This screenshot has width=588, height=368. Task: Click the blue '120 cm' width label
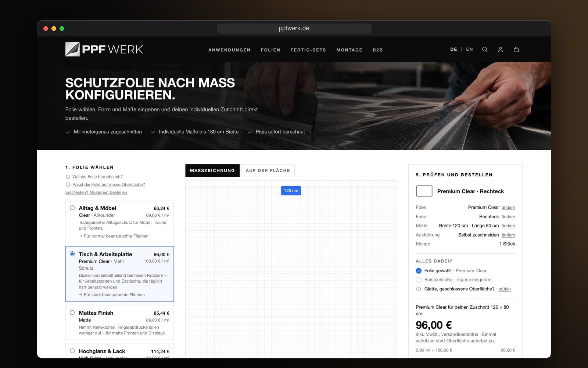291,191
